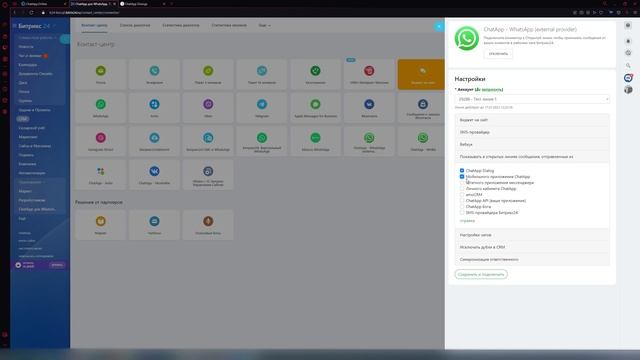Open Apple Messages for Business tile
This screenshot has width=640, height=360.
[x=316, y=108]
